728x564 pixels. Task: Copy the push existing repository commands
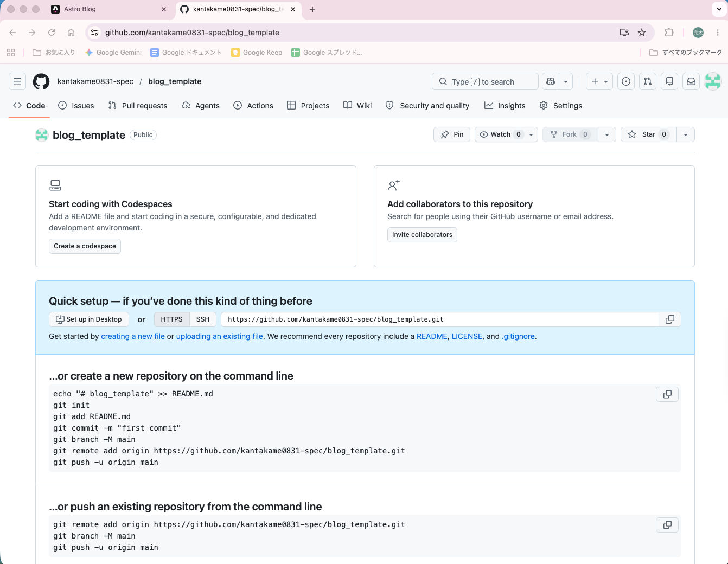[x=667, y=525]
